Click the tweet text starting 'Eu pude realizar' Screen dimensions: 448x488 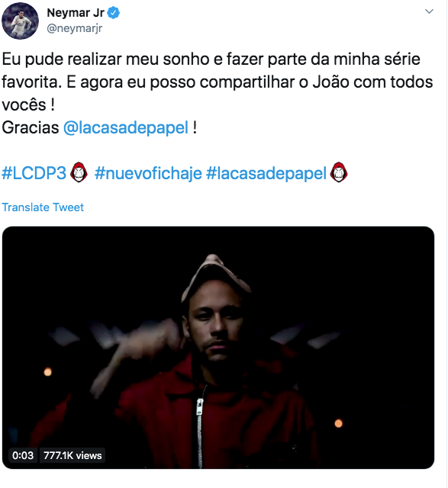point(218,82)
